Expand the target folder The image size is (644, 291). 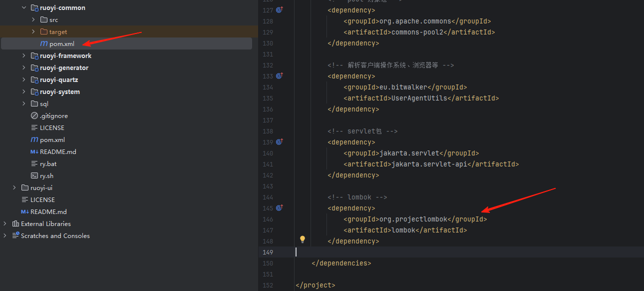pyautogui.click(x=33, y=31)
